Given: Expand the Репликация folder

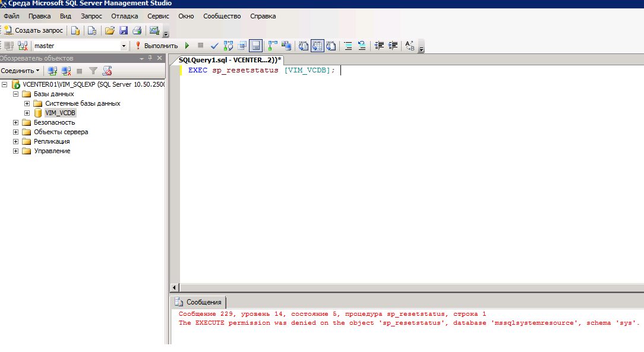Looking at the screenshot, I should [15, 141].
